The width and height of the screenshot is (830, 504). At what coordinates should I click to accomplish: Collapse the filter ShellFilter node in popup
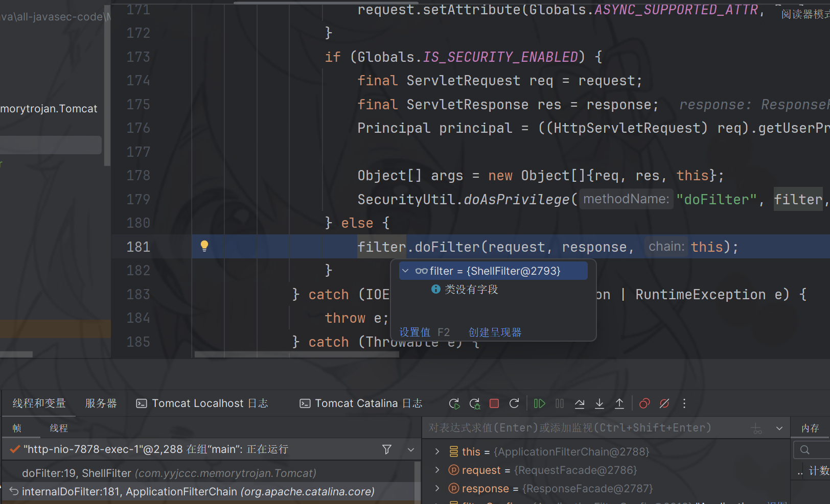pos(405,271)
